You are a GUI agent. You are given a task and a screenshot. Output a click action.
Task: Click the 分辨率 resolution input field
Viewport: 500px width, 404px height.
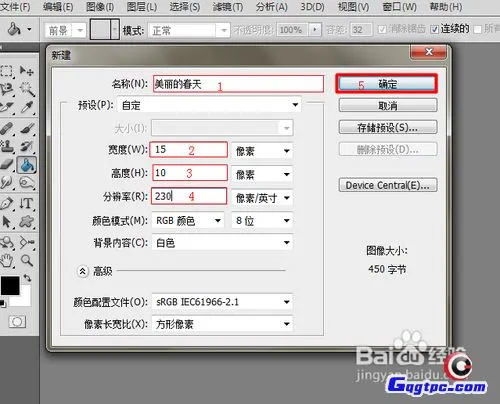189,196
